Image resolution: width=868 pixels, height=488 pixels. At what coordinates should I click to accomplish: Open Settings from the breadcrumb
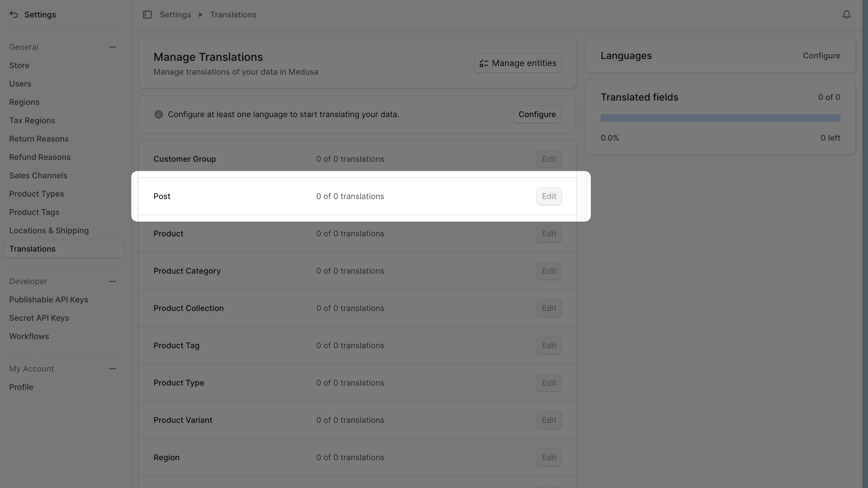(x=175, y=14)
